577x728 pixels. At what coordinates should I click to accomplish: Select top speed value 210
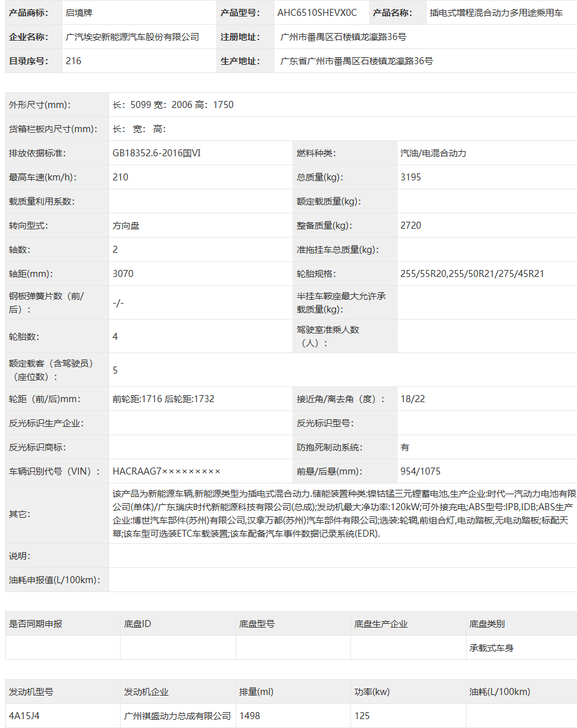[x=121, y=177]
